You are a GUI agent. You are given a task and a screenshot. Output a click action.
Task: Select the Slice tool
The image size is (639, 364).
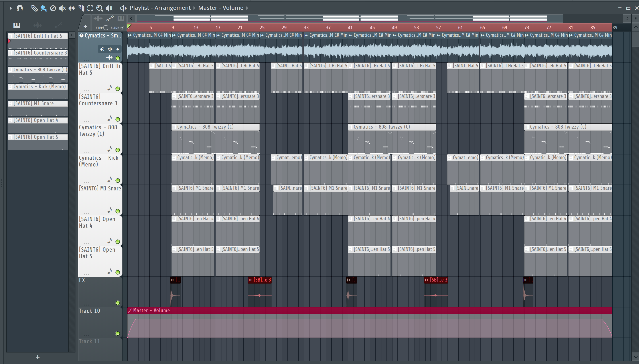(x=81, y=8)
